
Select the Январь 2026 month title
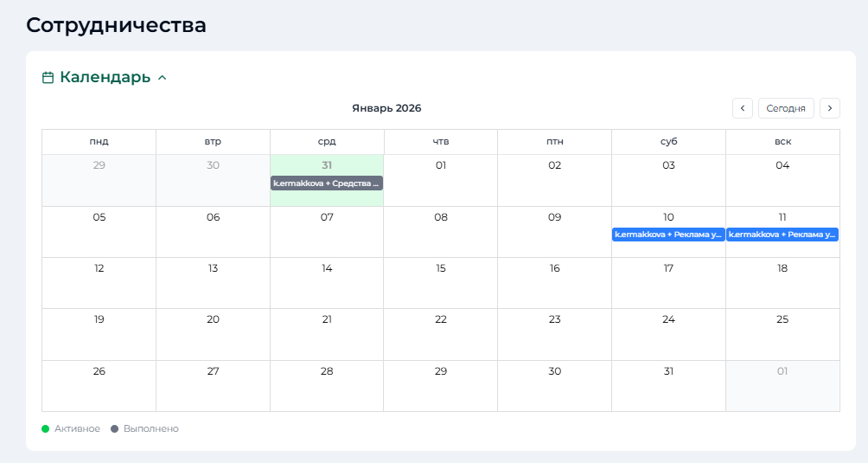click(386, 108)
